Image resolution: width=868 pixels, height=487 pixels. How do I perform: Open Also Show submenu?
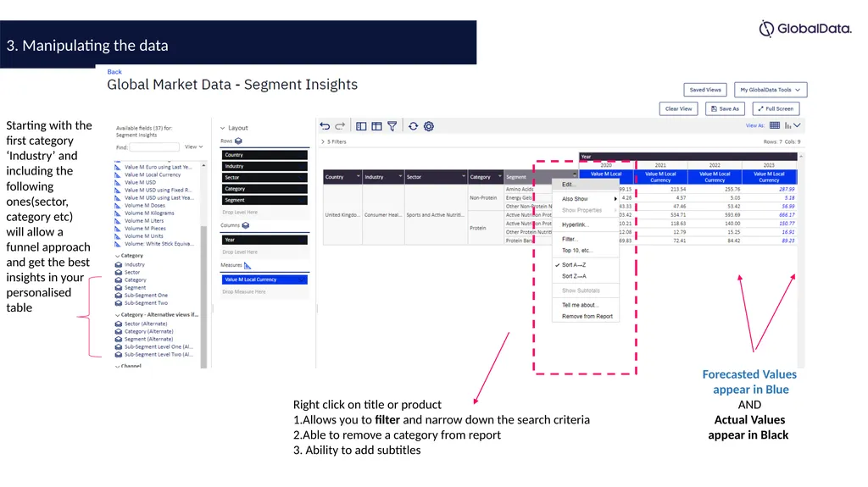(x=585, y=199)
